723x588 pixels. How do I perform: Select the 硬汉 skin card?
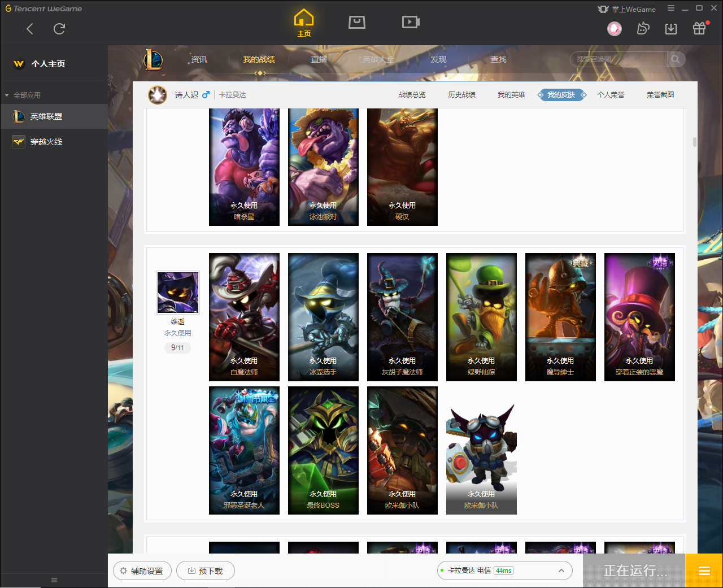pyautogui.click(x=402, y=167)
